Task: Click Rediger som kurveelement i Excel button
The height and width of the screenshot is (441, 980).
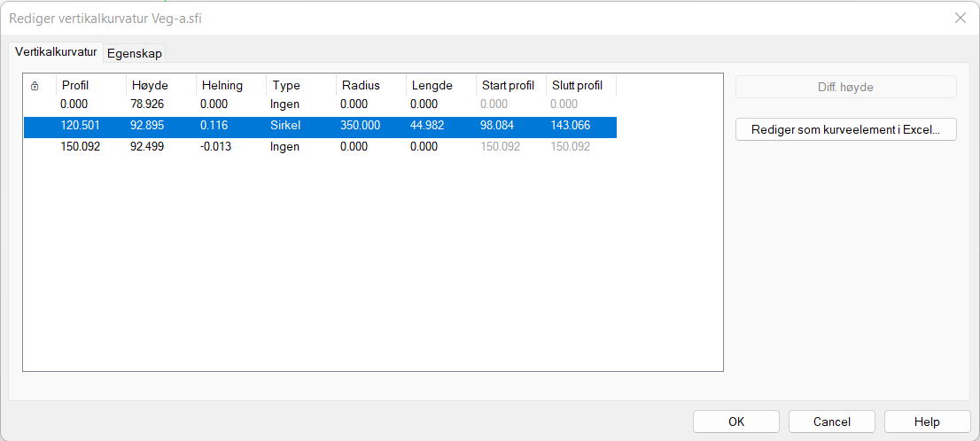Action: [845, 129]
